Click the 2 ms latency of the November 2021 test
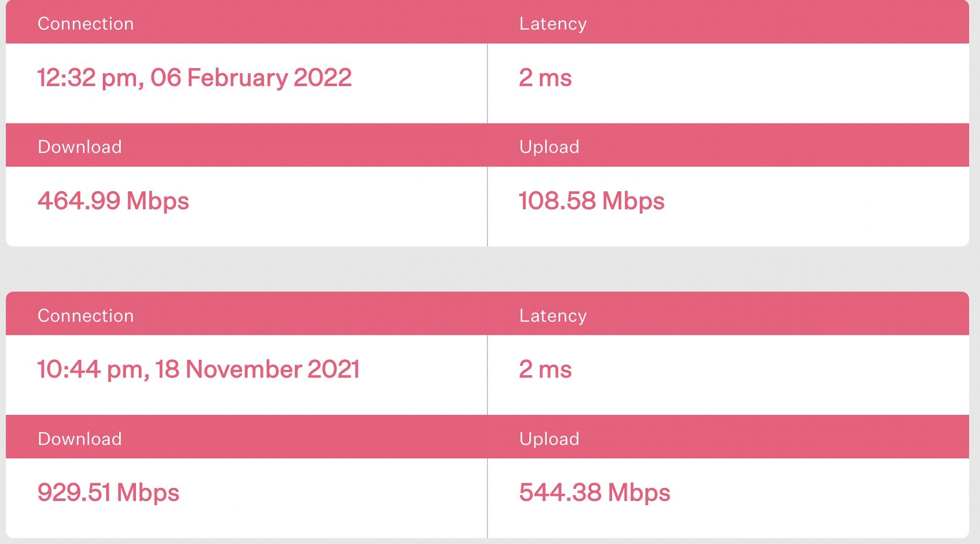The height and width of the screenshot is (544, 980). [545, 369]
